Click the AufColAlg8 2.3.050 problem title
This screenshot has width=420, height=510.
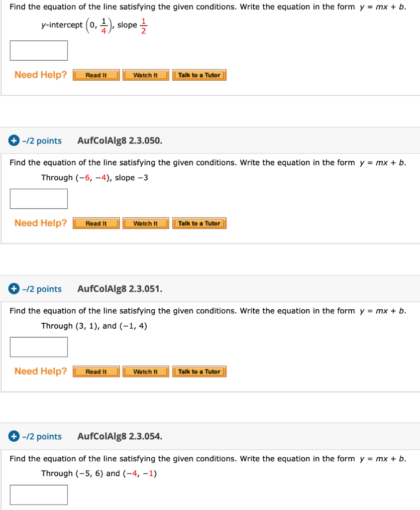point(119,140)
